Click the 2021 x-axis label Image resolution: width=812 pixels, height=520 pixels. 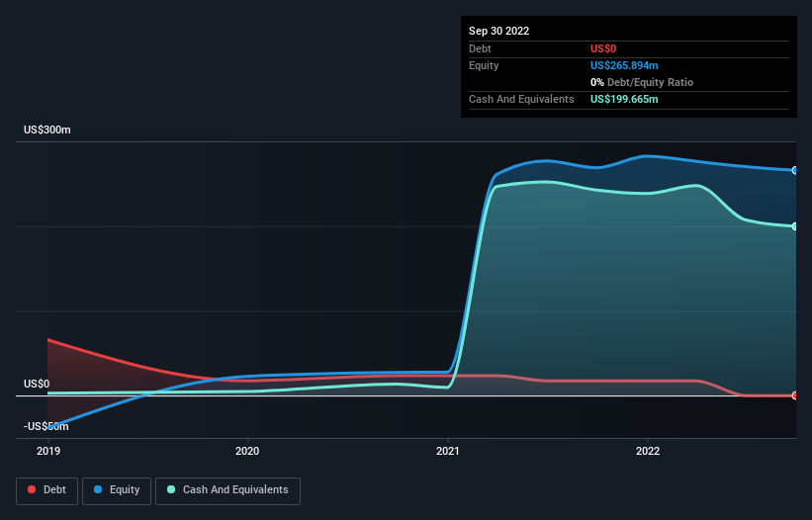point(448,451)
